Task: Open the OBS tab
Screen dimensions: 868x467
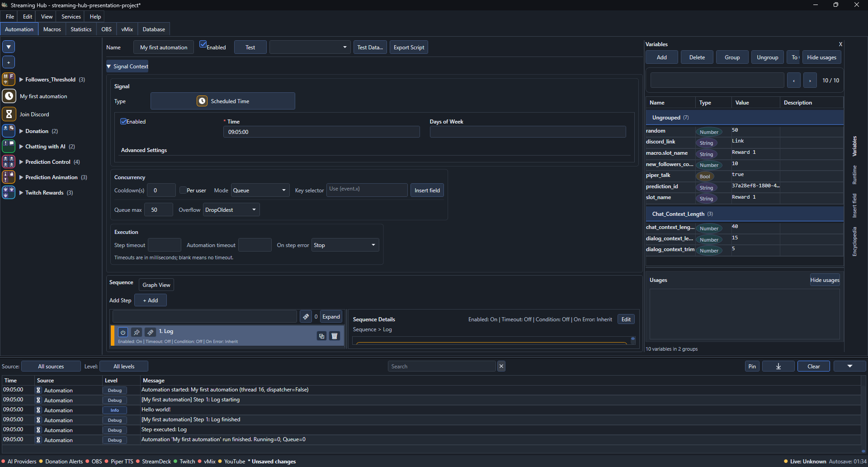Action: point(106,29)
